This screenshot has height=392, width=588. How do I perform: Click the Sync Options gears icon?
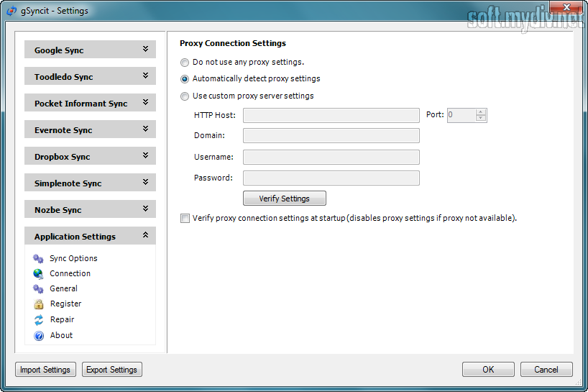(39, 258)
